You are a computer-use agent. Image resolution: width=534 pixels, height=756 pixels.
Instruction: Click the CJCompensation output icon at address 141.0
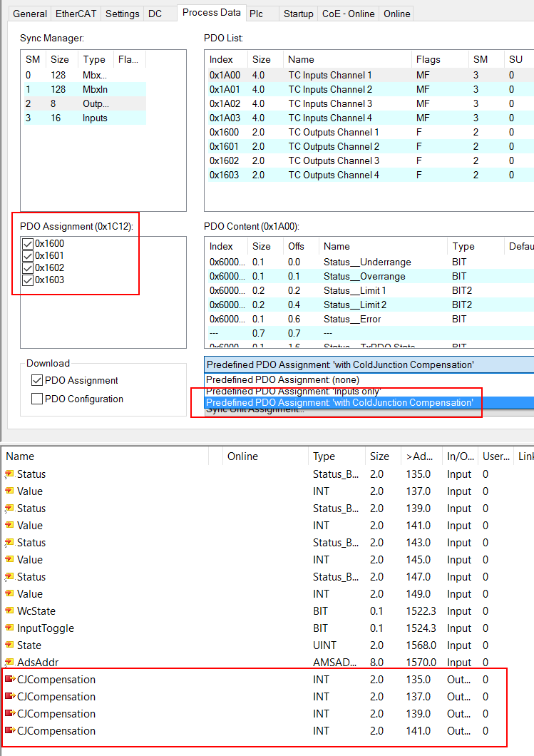point(10,731)
